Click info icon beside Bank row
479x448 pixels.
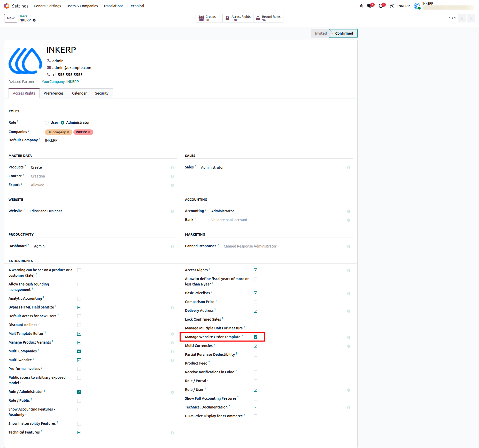click(349, 220)
